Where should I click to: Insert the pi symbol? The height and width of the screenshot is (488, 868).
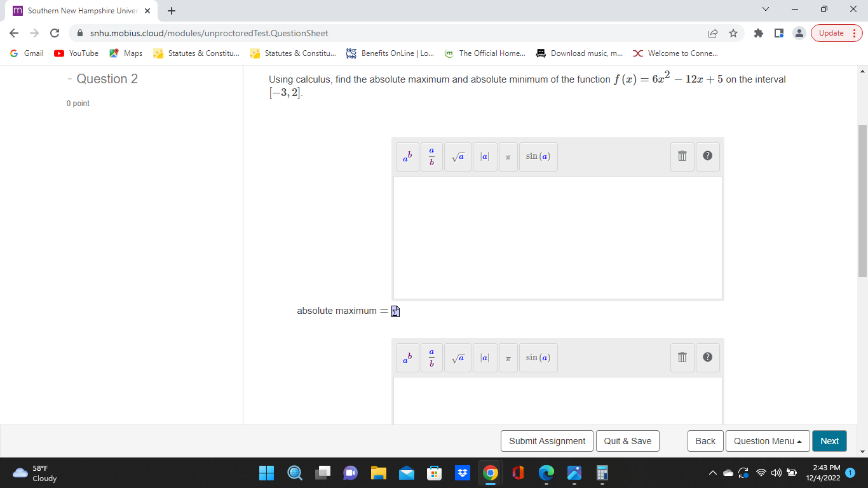coord(508,156)
